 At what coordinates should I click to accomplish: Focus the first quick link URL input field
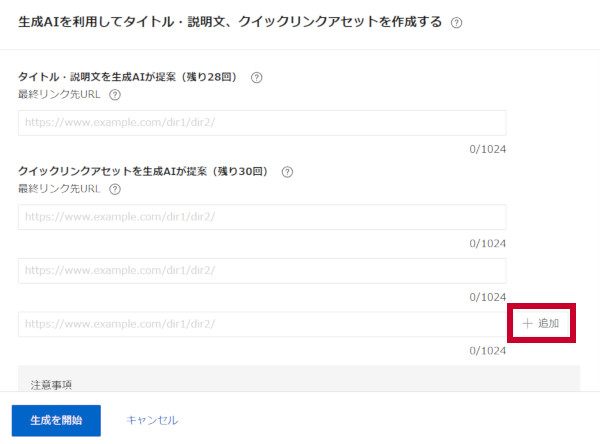pos(262,217)
